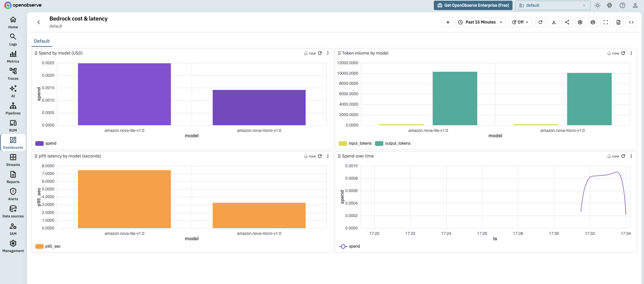Toggle output_tokens legend series

393,143
